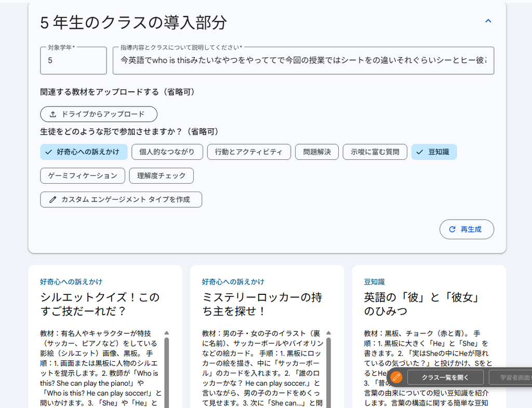Screen dimensions: 532x408
Task: Click ドライブからアップロード button
Action: (x=99, y=114)
